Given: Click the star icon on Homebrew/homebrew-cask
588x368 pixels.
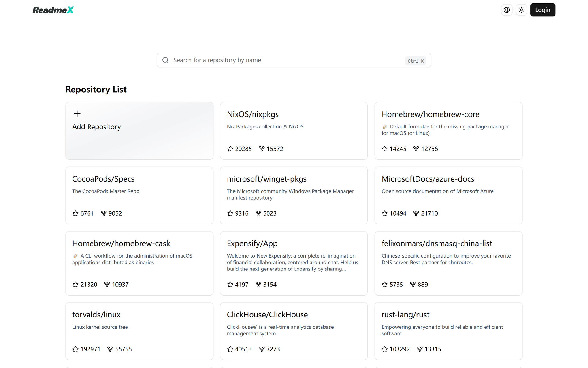Looking at the screenshot, I should point(76,285).
